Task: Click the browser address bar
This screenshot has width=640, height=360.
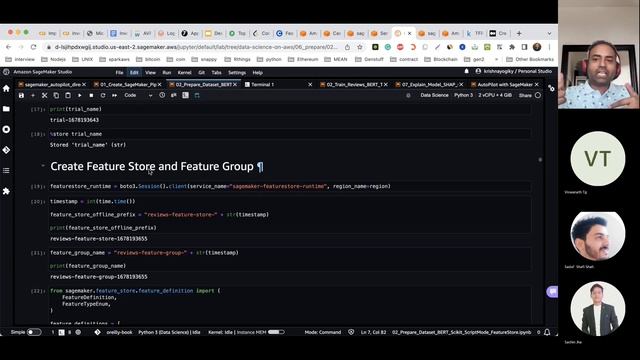Action: pos(196,47)
